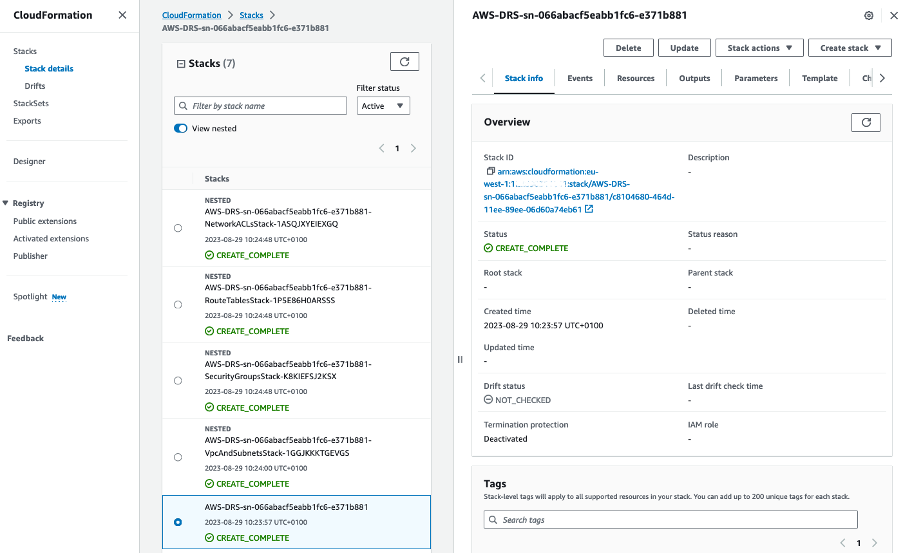Click the NetworkACLsStack-1ASQJXYEIEXGQ stack name

(x=288, y=218)
